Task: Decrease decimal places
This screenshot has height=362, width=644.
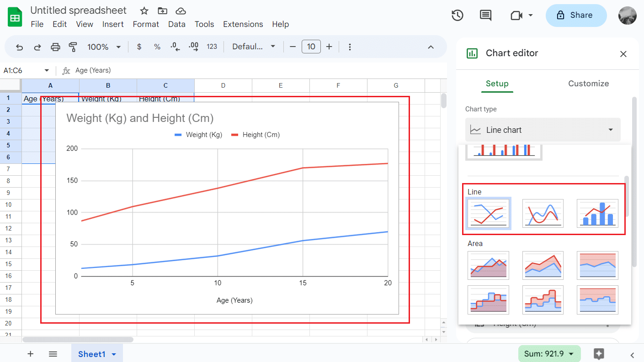Action: pos(175,47)
